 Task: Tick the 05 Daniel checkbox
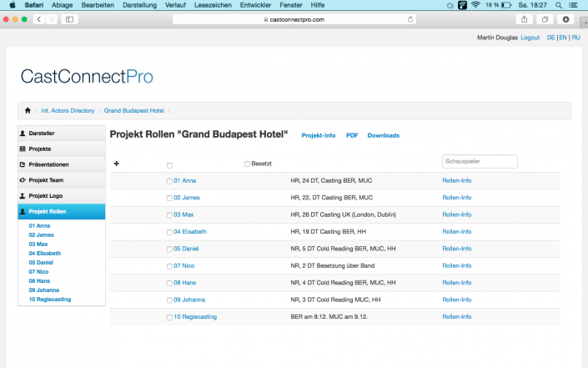pos(169,249)
